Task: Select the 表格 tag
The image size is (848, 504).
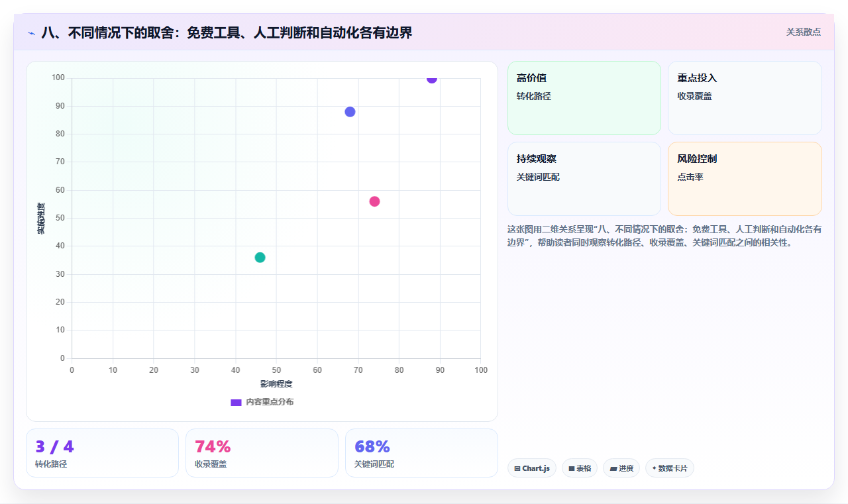Action: click(580, 468)
